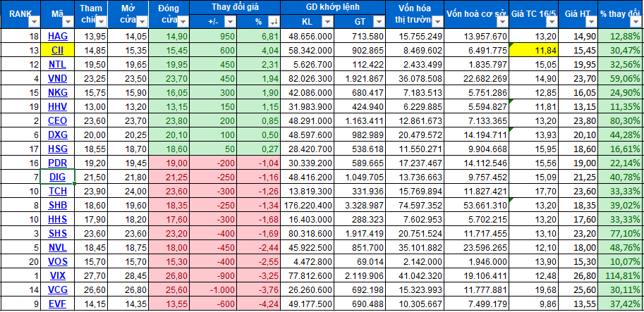The width and height of the screenshot is (644, 312).
Task: Open the CII ticker link
Action: pyautogui.click(x=58, y=51)
